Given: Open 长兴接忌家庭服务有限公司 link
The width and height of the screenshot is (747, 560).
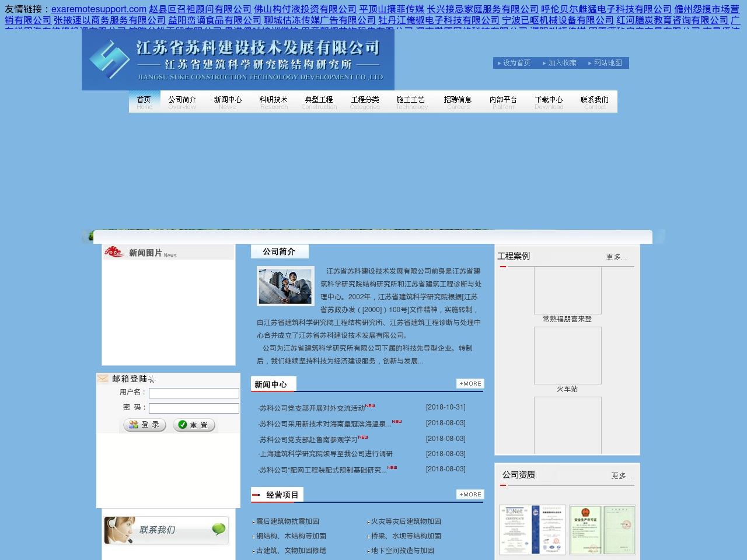Looking at the screenshot, I should click(x=483, y=9).
